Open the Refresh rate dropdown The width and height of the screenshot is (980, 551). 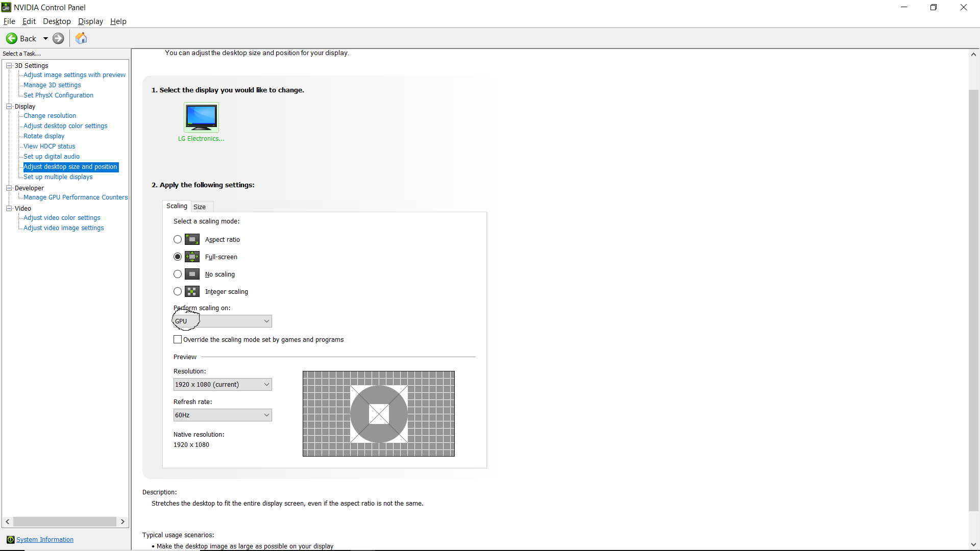pyautogui.click(x=223, y=415)
